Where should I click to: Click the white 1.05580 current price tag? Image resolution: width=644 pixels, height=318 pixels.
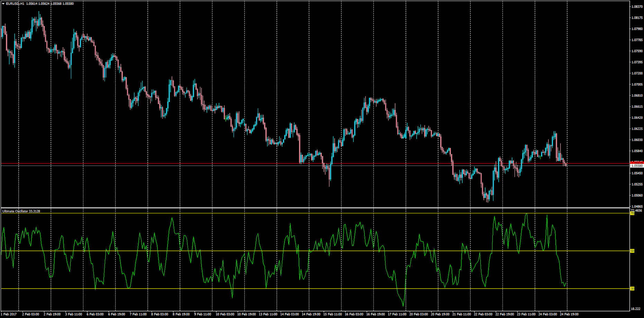637,166
